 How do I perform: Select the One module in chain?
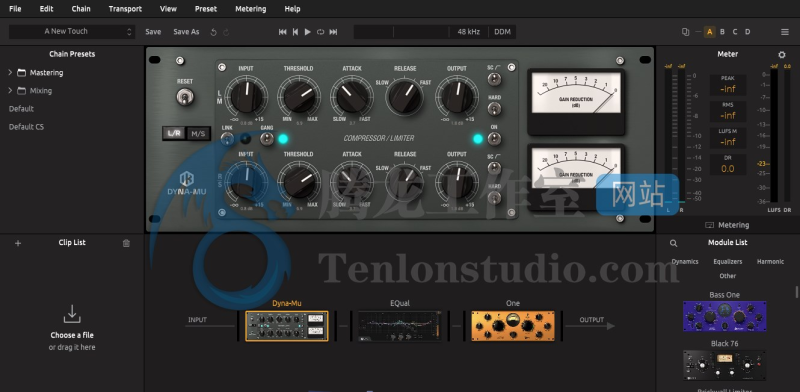pos(513,326)
